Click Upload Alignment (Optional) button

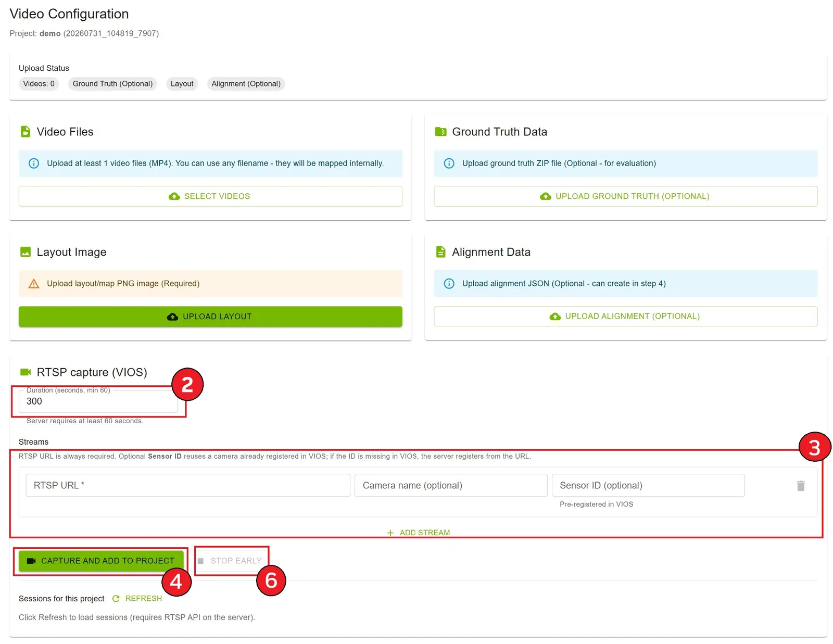[626, 317]
